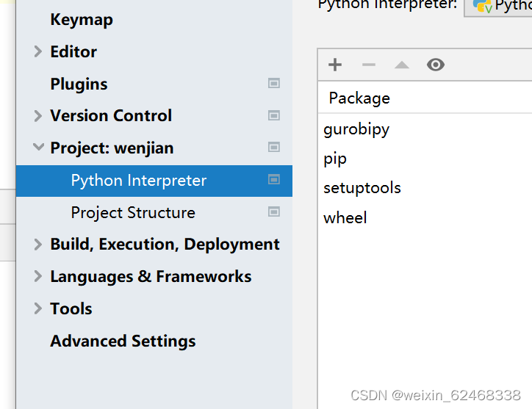Click the project-level icon beside Version Control
This screenshot has height=409, width=532.
274,115
